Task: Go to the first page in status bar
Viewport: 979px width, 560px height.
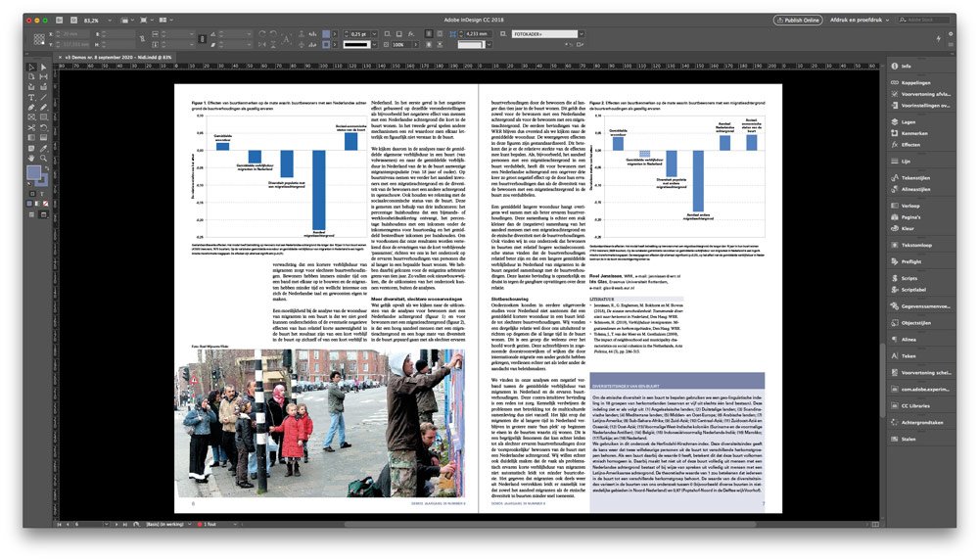Action: tap(60, 524)
